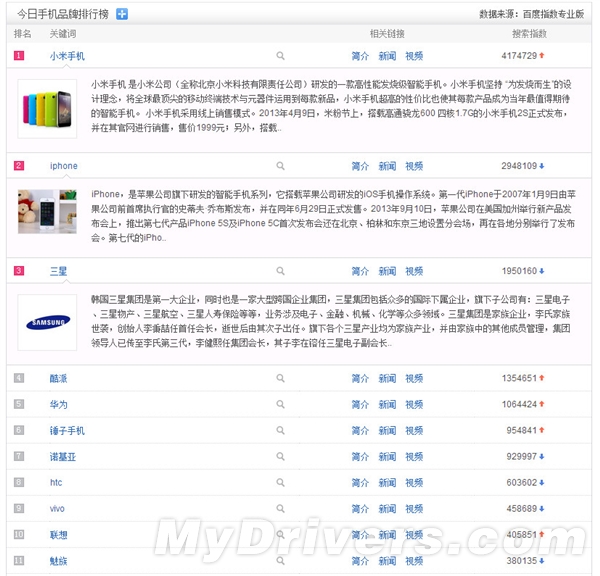Click search index value 603602
This screenshot has width=600, height=576.
tap(522, 482)
